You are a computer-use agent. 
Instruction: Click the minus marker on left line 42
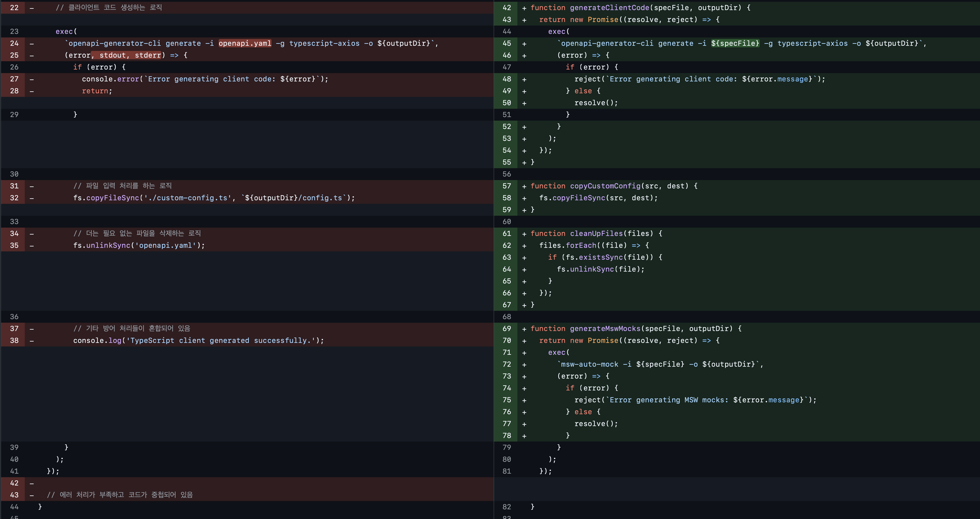(32, 483)
